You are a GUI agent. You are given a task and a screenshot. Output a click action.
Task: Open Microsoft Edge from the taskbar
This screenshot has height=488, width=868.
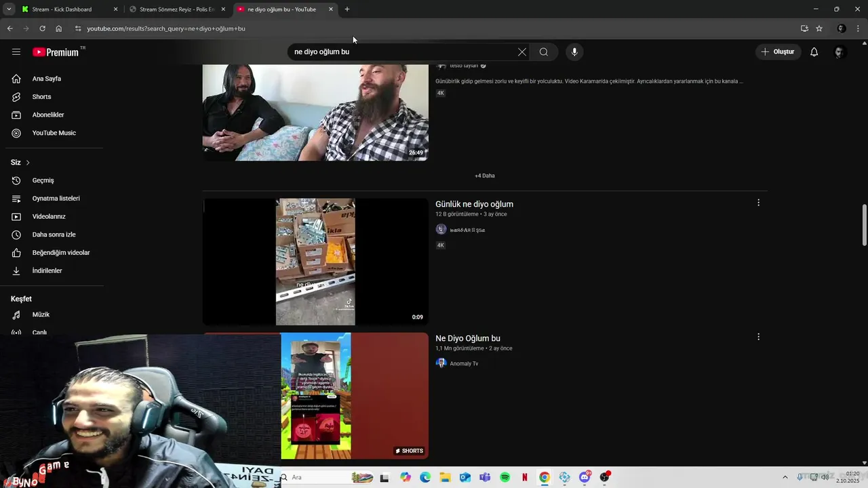425,477
